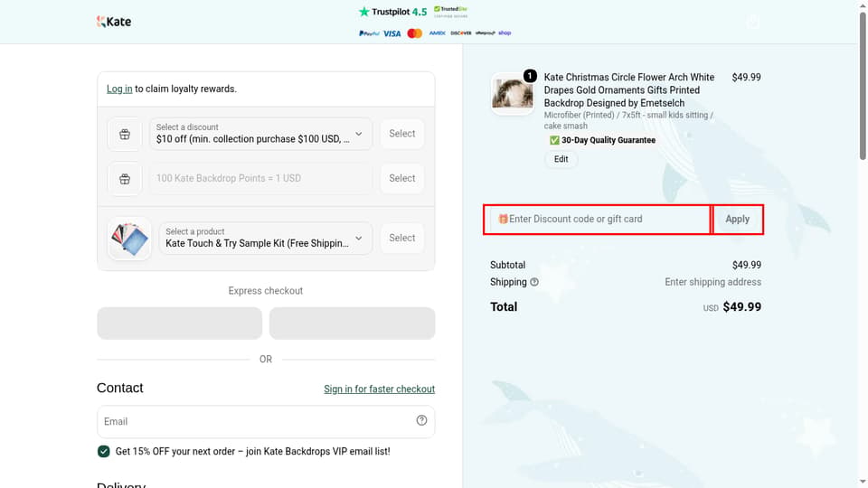Click the TrustedSite certified badge
This screenshot has height=488, width=868.
(450, 12)
